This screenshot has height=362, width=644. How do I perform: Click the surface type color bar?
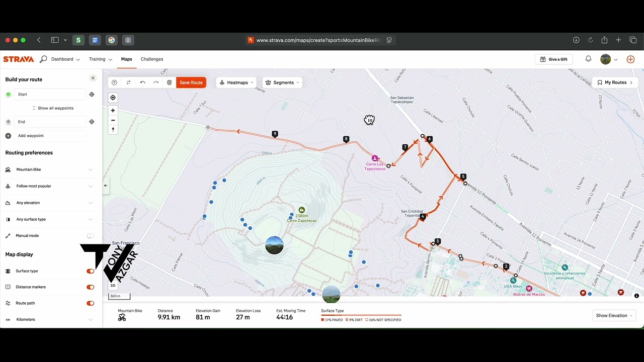click(361, 315)
